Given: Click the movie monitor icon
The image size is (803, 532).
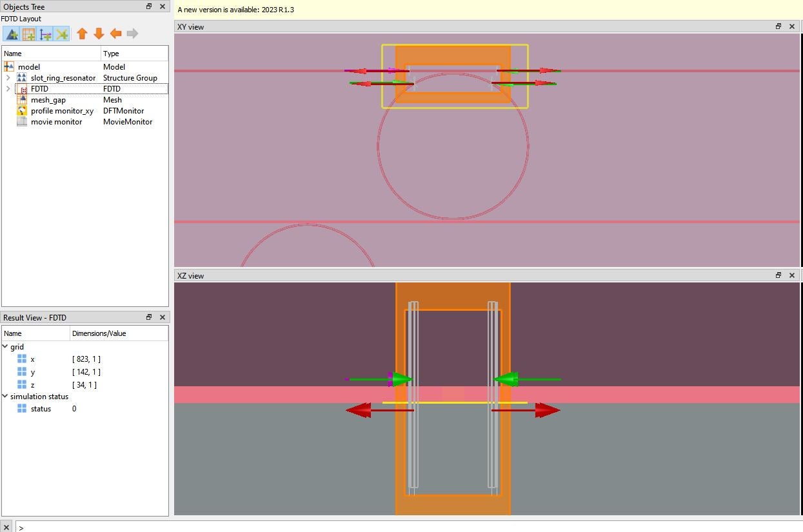Looking at the screenshot, I should [22, 121].
